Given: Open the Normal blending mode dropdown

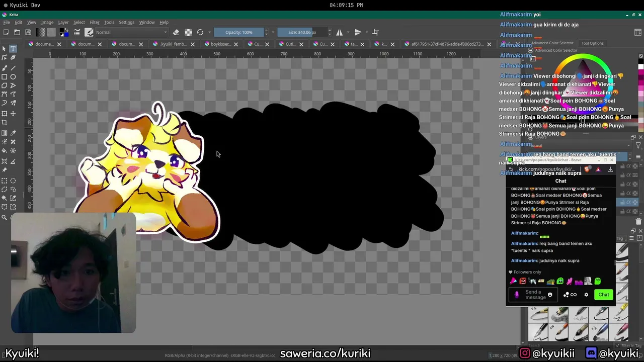Looking at the screenshot, I should coord(131,32).
